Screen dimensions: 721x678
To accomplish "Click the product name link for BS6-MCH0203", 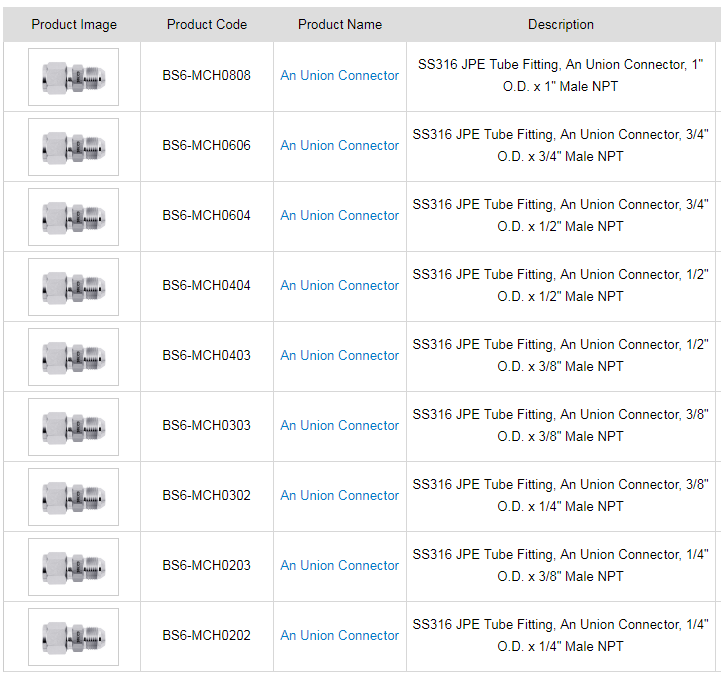I will pos(339,566).
